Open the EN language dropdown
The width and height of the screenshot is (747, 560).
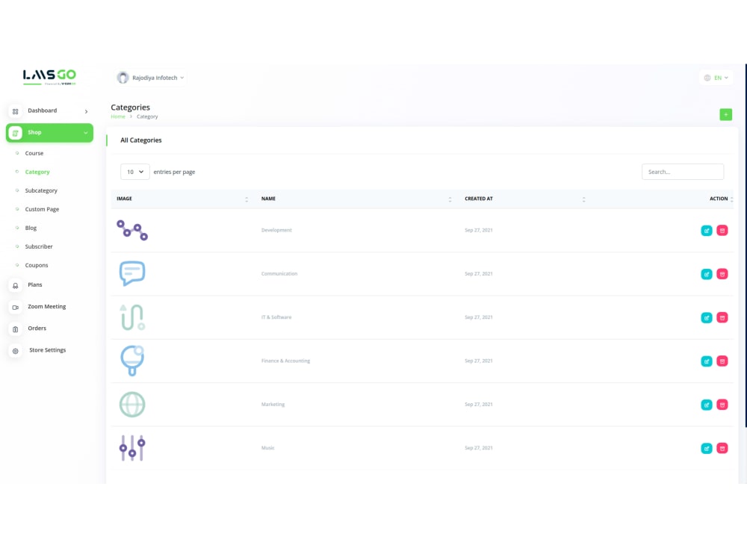click(716, 77)
